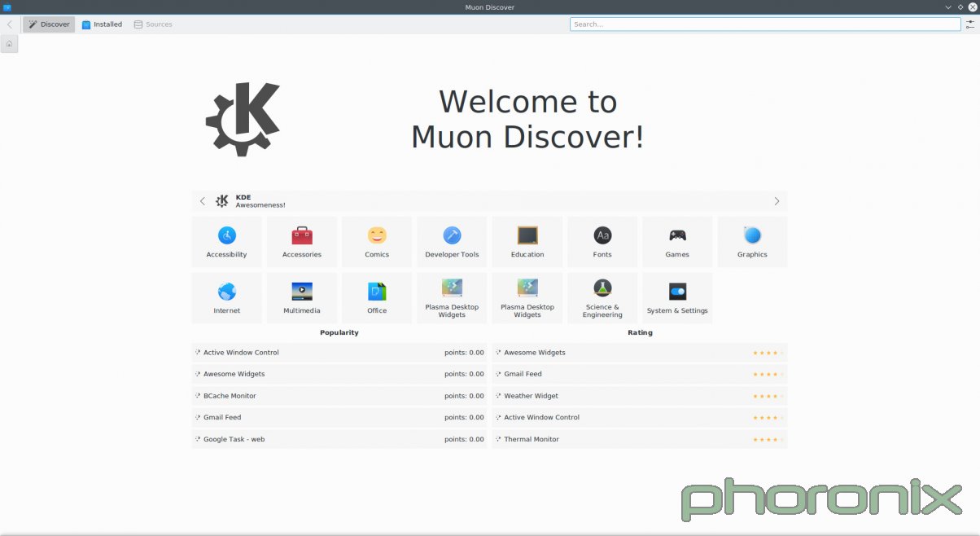
Task: Click the star rating for Awesome Widgets
Action: pyautogui.click(x=765, y=352)
